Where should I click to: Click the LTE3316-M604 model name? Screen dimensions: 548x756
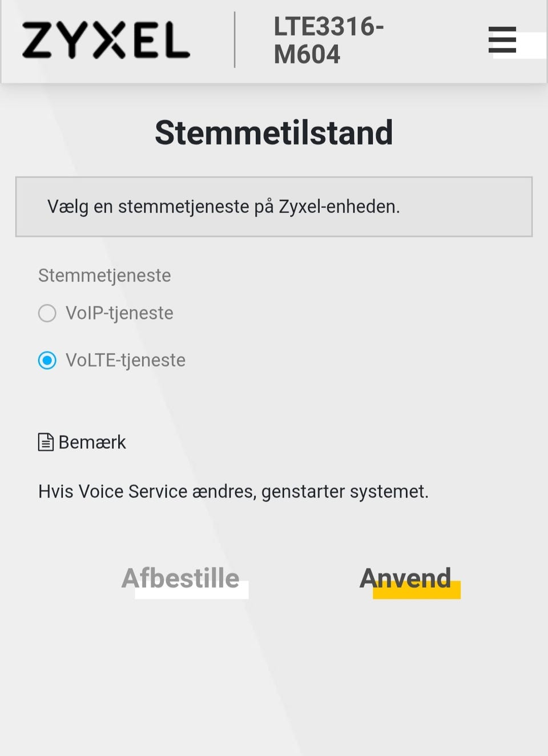click(x=328, y=41)
